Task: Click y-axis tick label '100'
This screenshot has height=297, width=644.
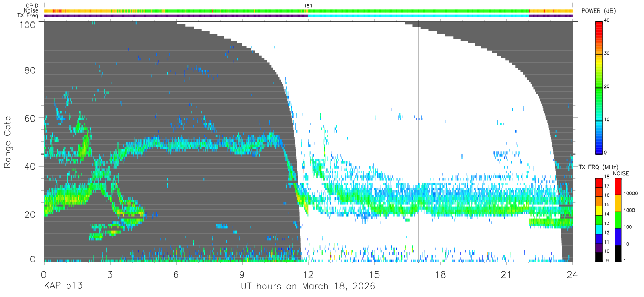Action: pos(27,25)
